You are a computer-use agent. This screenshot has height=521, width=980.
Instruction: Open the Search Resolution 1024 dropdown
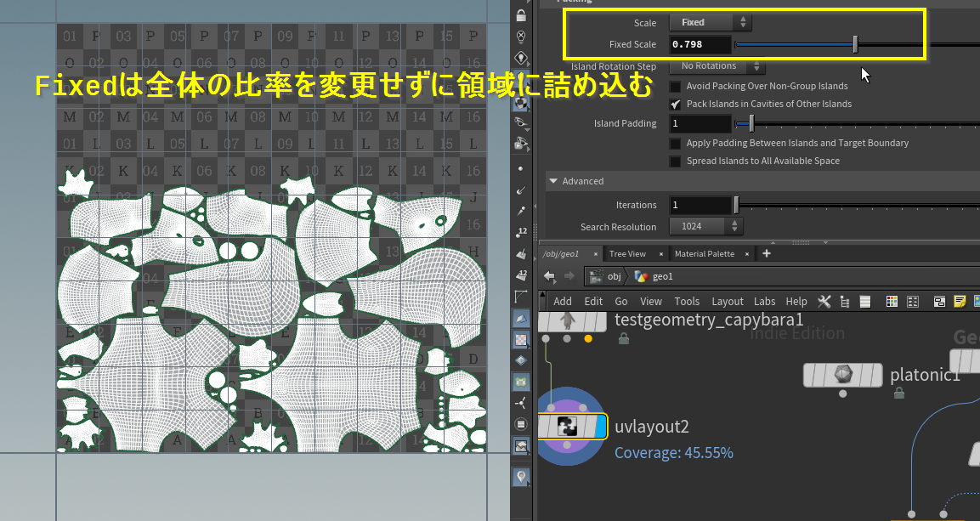[x=706, y=226]
